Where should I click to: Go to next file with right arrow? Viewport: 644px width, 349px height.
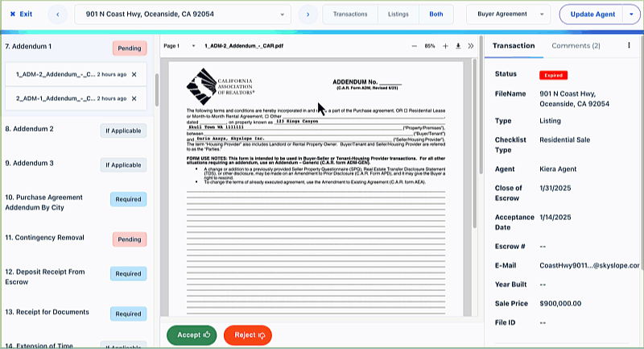coord(308,15)
